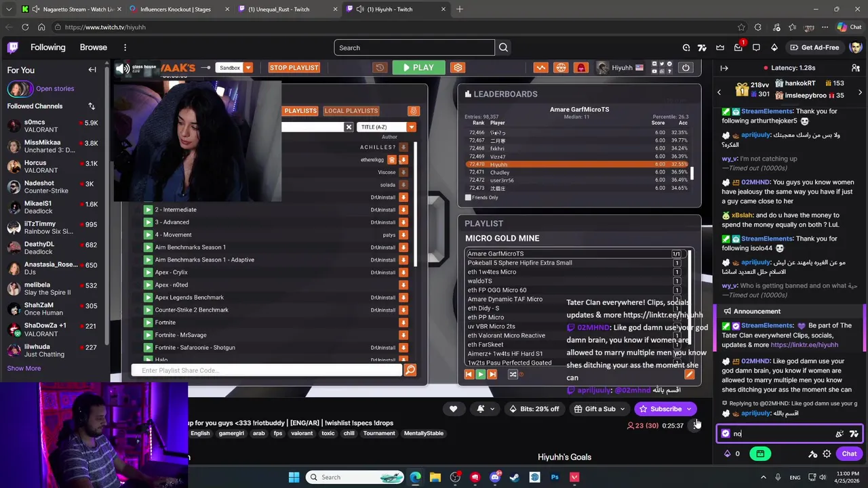Click the Bits diamond icon in top bar
This screenshot has height=488, width=868.
pos(774,47)
